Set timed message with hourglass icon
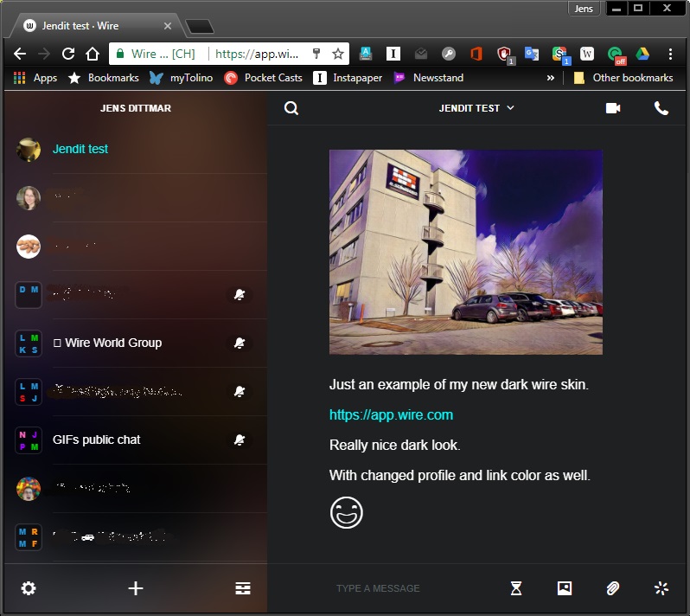This screenshot has height=616, width=690. (x=516, y=587)
